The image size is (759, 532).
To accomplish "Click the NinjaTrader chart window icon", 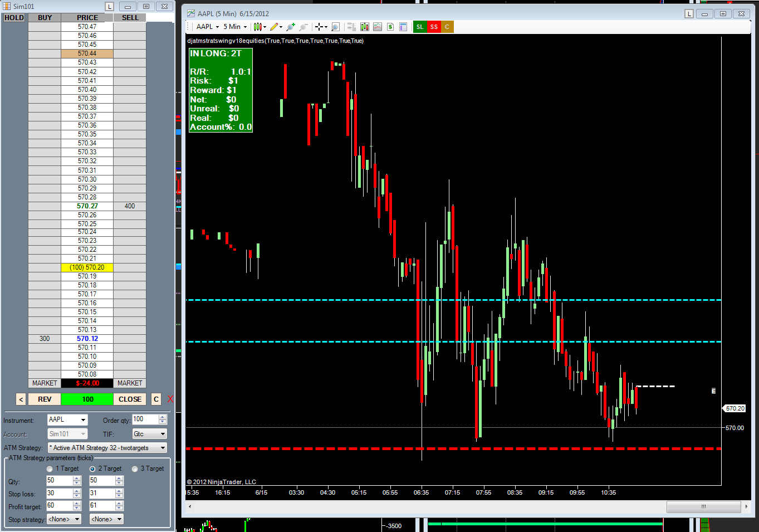I will [x=191, y=13].
